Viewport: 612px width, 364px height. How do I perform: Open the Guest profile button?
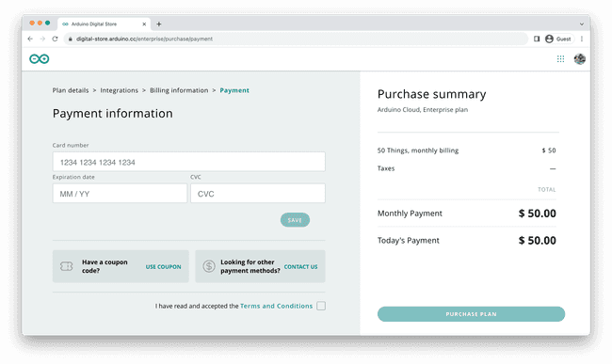[x=558, y=39]
